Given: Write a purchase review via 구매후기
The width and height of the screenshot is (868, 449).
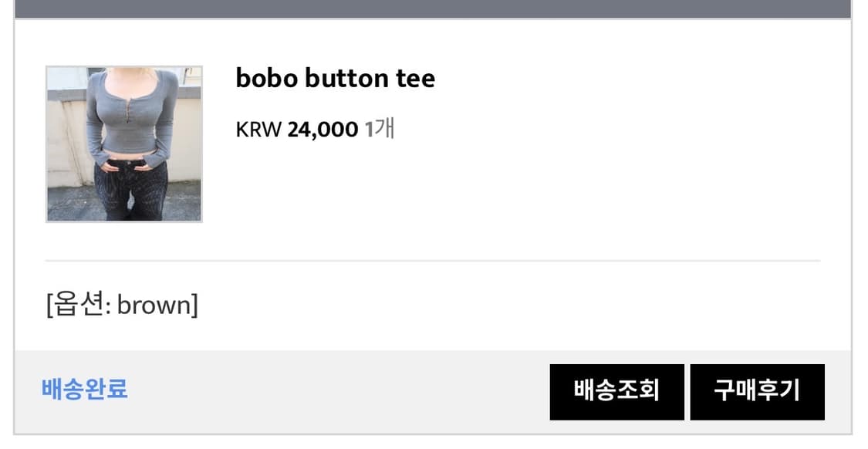Looking at the screenshot, I should click(758, 390).
